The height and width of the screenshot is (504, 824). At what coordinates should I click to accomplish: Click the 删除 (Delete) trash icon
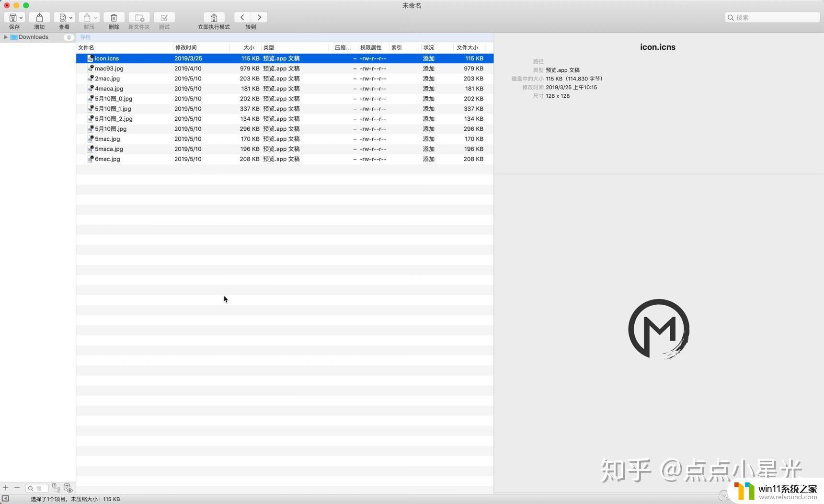[114, 18]
